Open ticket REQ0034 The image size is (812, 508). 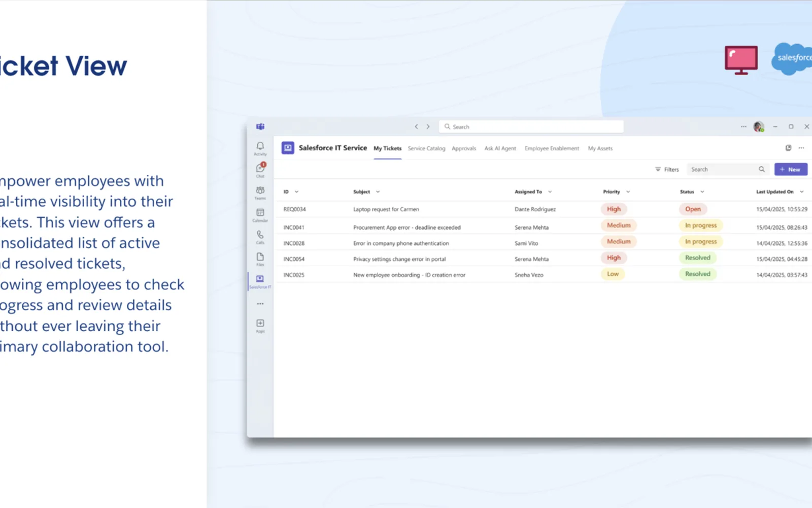[x=294, y=209]
